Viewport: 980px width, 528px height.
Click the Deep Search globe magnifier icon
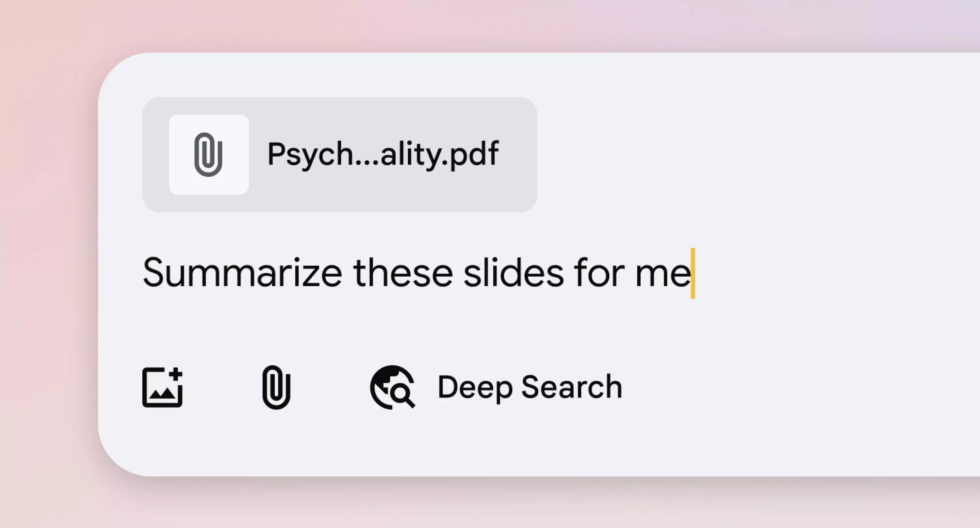click(393, 387)
